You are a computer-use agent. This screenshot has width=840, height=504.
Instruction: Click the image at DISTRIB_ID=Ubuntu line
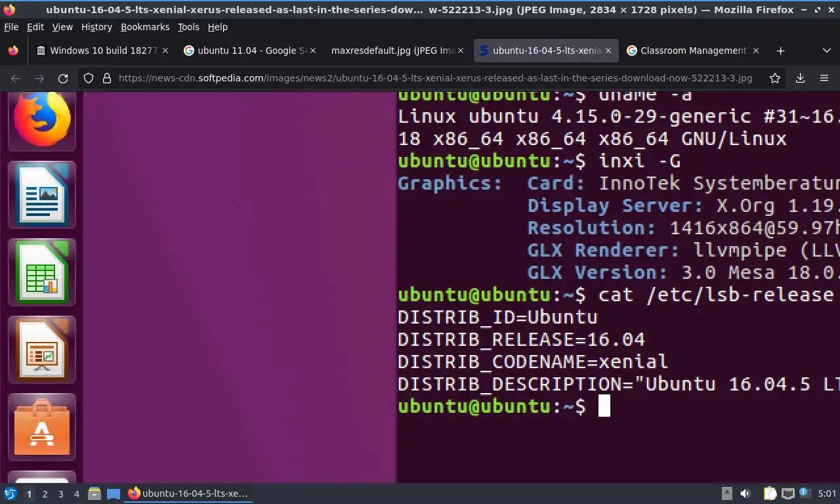click(x=497, y=317)
